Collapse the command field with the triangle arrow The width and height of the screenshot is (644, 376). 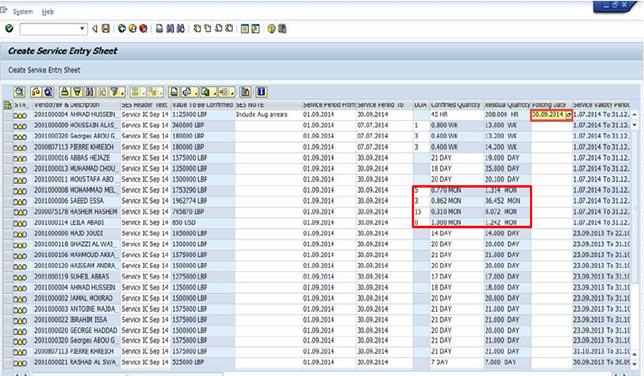95,28
